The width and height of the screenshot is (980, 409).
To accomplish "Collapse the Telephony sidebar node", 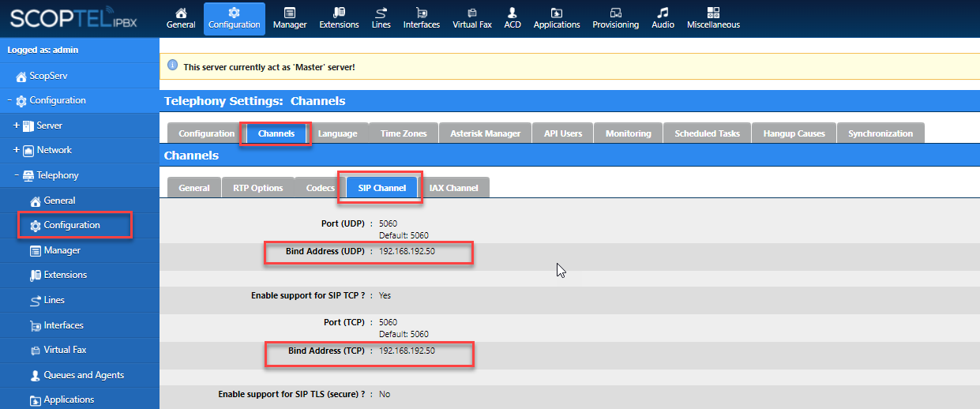I will tap(17, 175).
